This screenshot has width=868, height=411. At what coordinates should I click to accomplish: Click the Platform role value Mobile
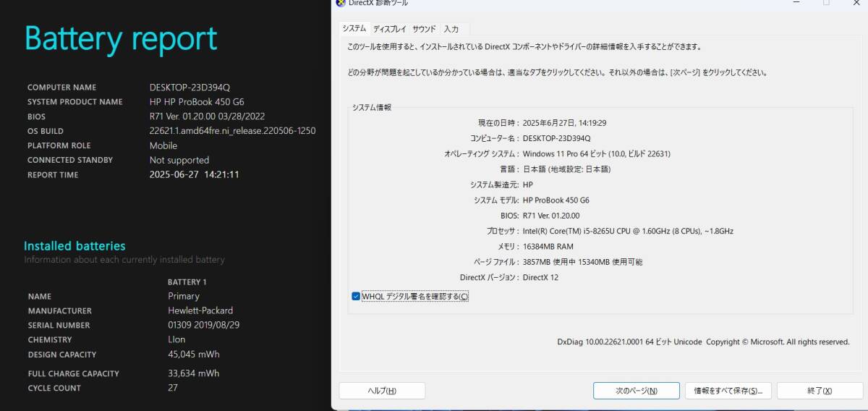(x=163, y=145)
